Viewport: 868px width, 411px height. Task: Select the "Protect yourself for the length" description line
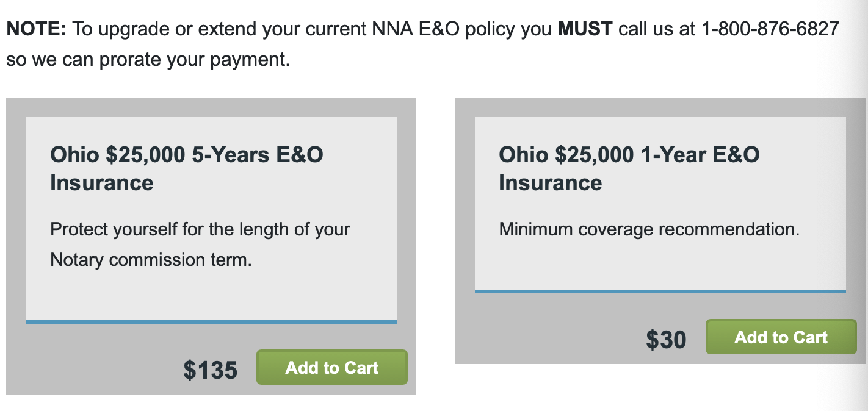(x=200, y=230)
